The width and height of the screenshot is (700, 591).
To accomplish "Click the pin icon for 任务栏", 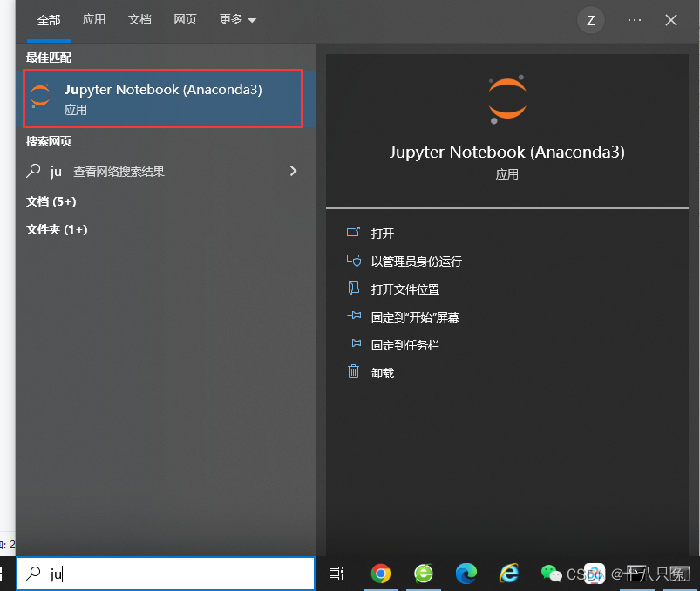I will point(354,343).
